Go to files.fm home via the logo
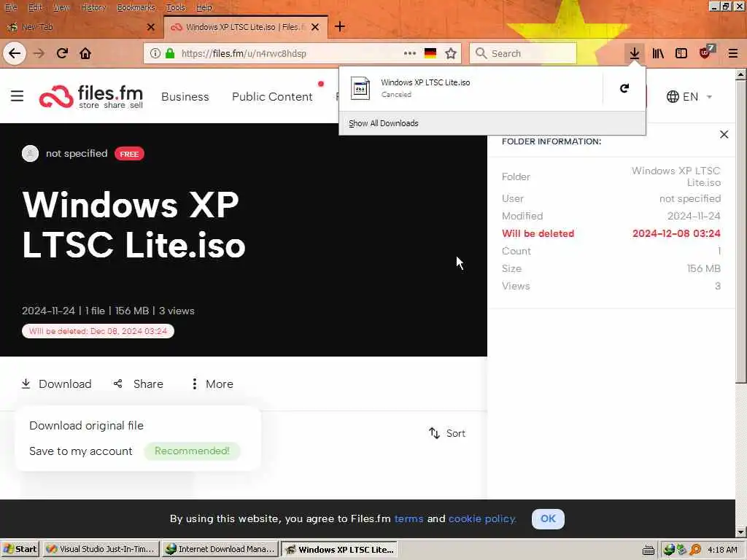The height and width of the screenshot is (560, 747). pyautogui.click(x=91, y=97)
